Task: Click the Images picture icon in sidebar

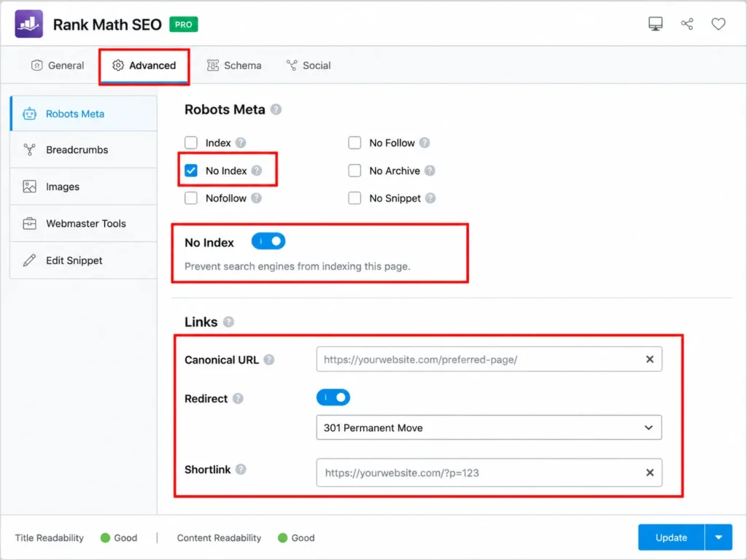Action: (29, 187)
